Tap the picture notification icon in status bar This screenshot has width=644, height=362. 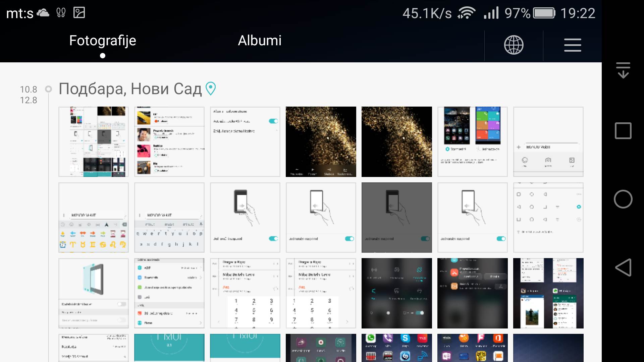point(79,13)
